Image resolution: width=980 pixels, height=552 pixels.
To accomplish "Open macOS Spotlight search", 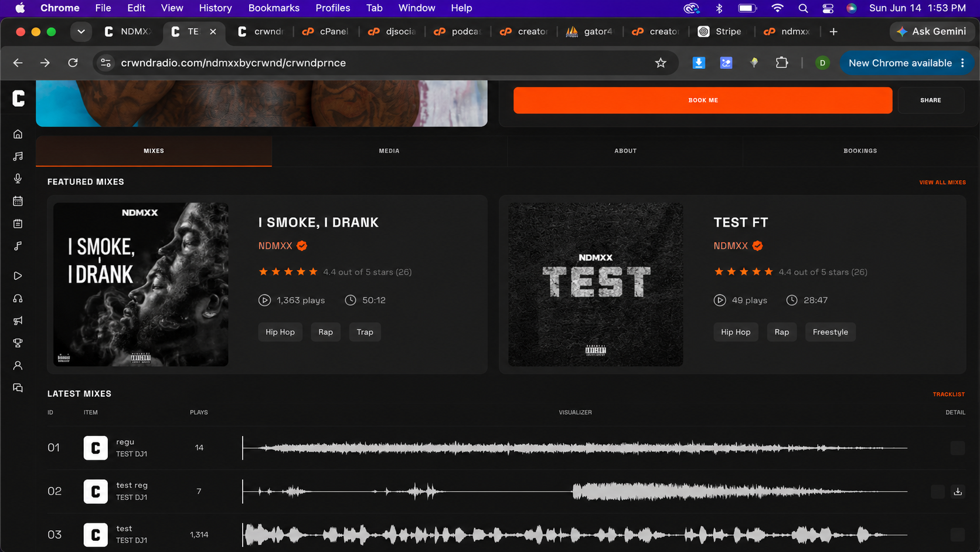I will click(x=803, y=8).
